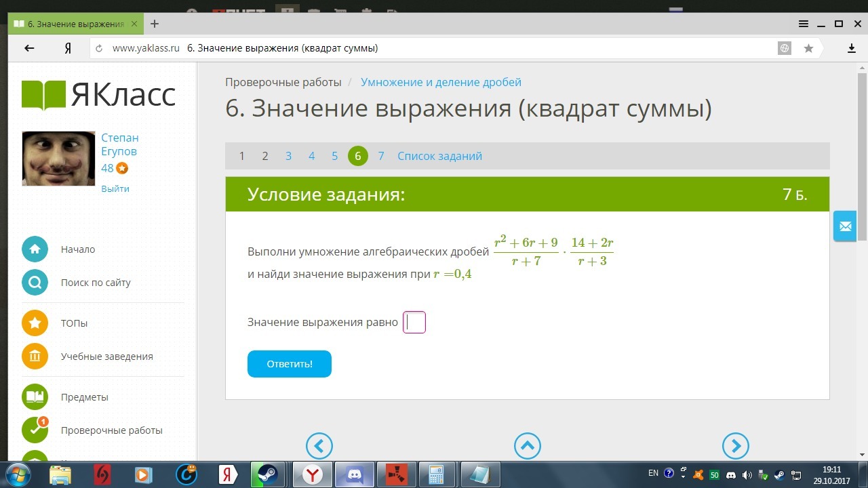Click the Выйти logout link
868x488 pixels.
tap(115, 188)
